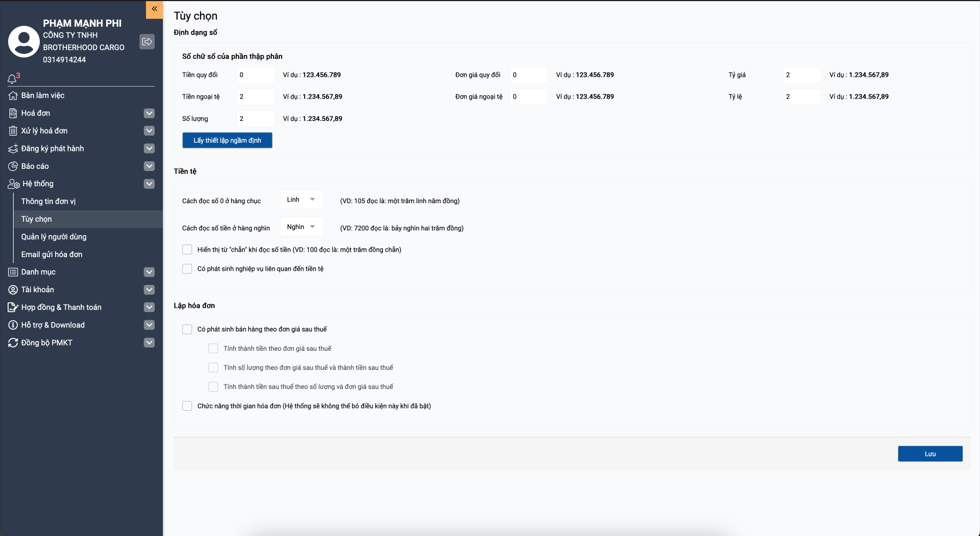The height and width of the screenshot is (536, 980).
Task: Open Quản lý người dùng menu item
Action: (54, 237)
